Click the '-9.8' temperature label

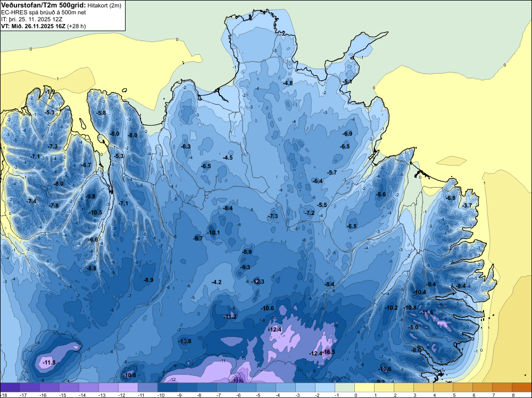pyautogui.click(x=90, y=196)
